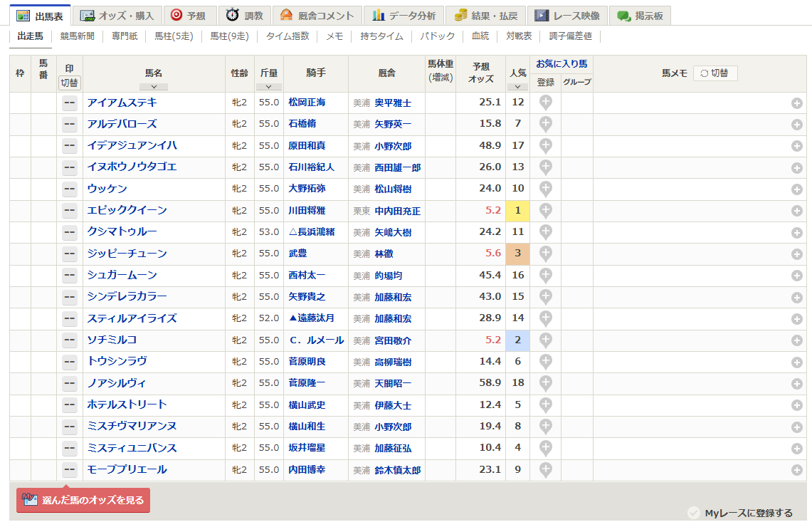Open jockey link C.ルメール

pyautogui.click(x=316, y=340)
